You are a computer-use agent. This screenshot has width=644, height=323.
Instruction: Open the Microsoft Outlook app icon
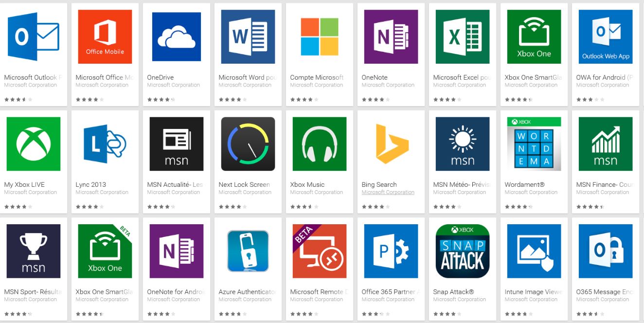click(34, 37)
